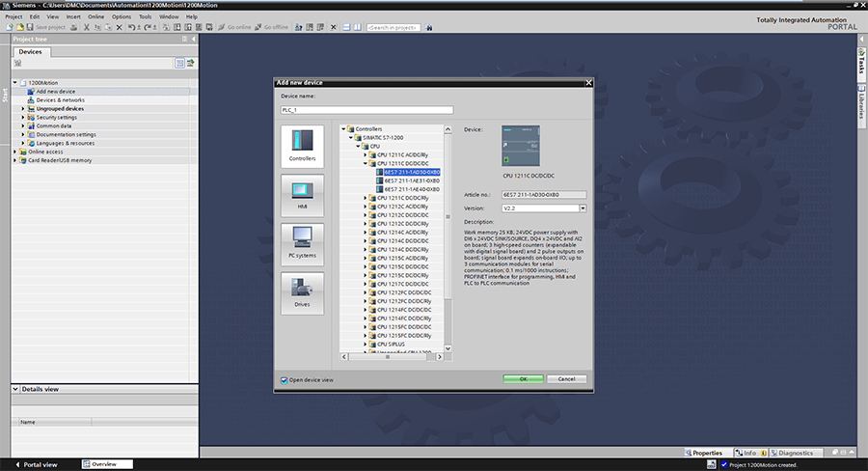
Task: Click the Delete X icon after Paste
Action: [119, 27]
